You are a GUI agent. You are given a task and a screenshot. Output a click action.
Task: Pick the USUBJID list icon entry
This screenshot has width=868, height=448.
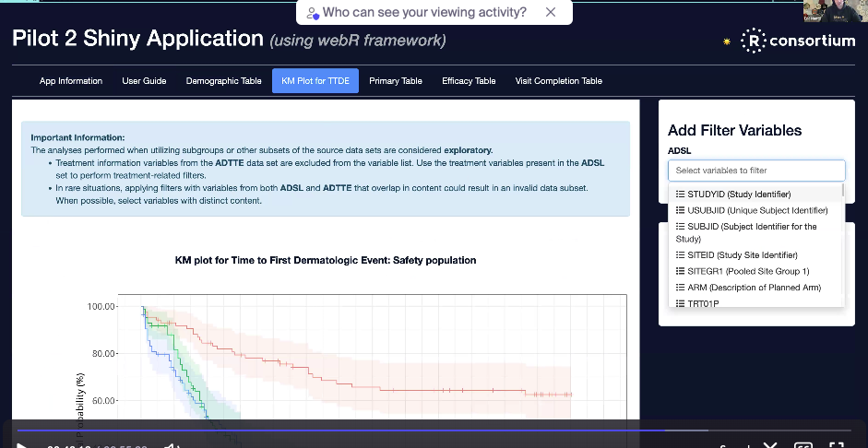click(680, 211)
